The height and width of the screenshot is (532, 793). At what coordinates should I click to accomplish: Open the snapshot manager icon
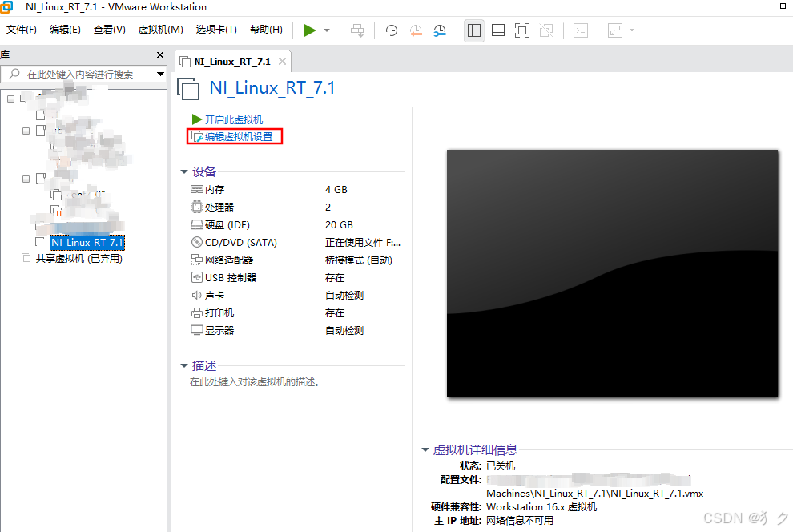[440, 30]
